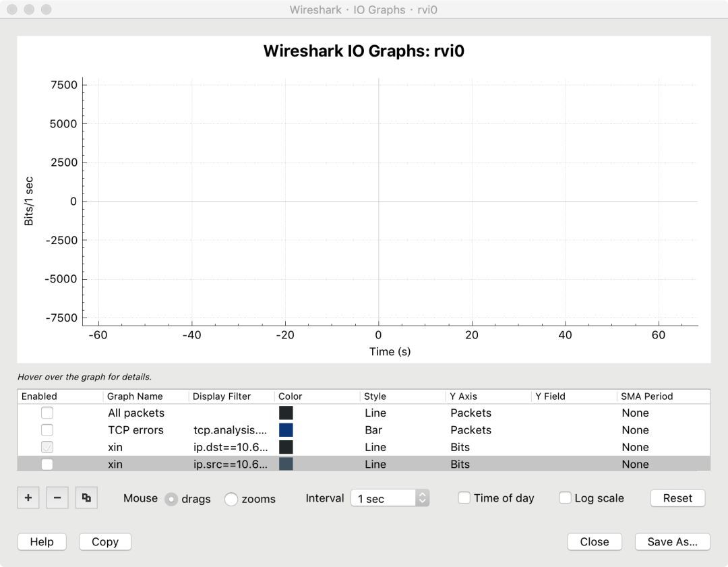
Task: Edit ip.src==10.6... display filter cell
Action: coord(231,465)
